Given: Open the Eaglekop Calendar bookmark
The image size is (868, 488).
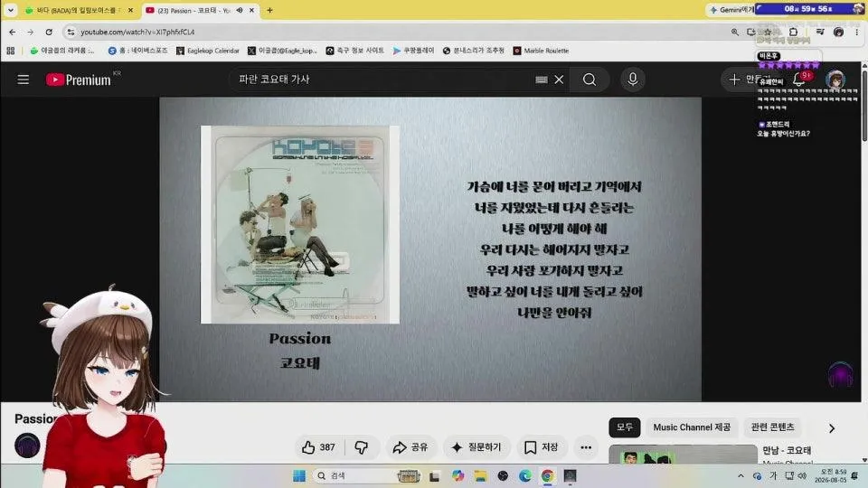Looking at the screenshot, I should point(208,51).
